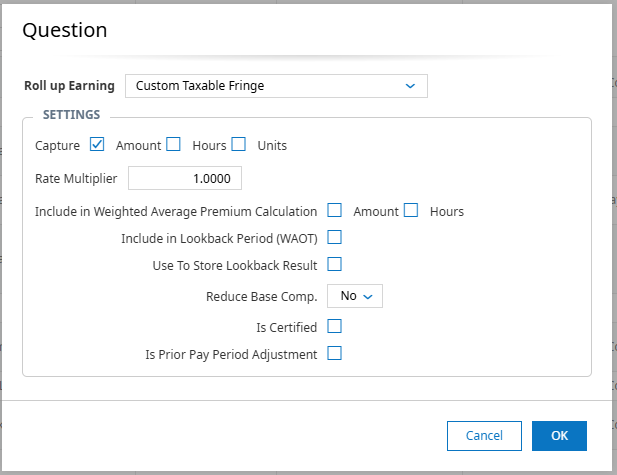617x475 pixels.
Task: Click the Roll up Earning label
Action: point(69,86)
